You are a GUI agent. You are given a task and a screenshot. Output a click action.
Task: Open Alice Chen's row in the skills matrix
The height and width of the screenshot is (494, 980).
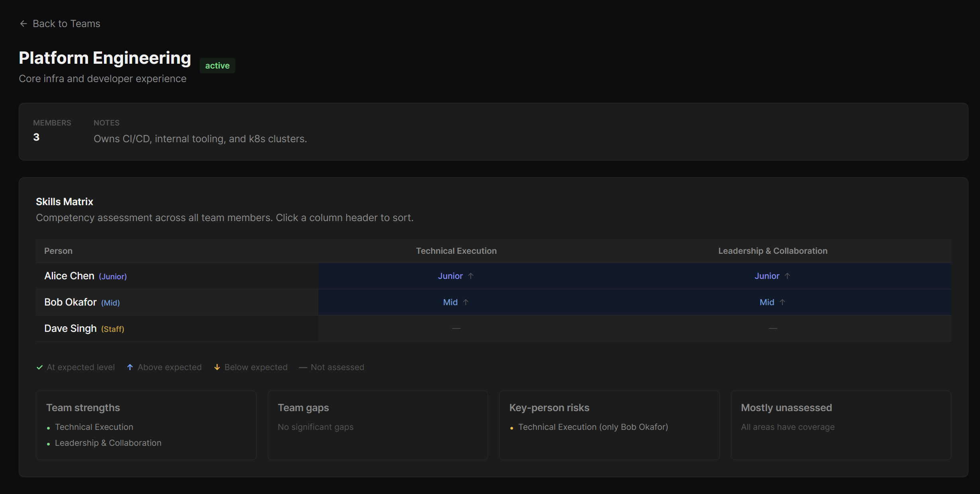tap(493, 276)
